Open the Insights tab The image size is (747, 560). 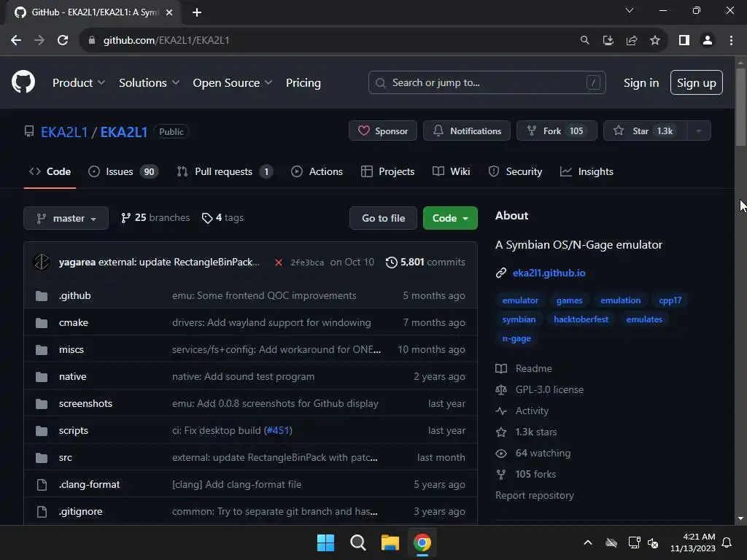pos(587,172)
